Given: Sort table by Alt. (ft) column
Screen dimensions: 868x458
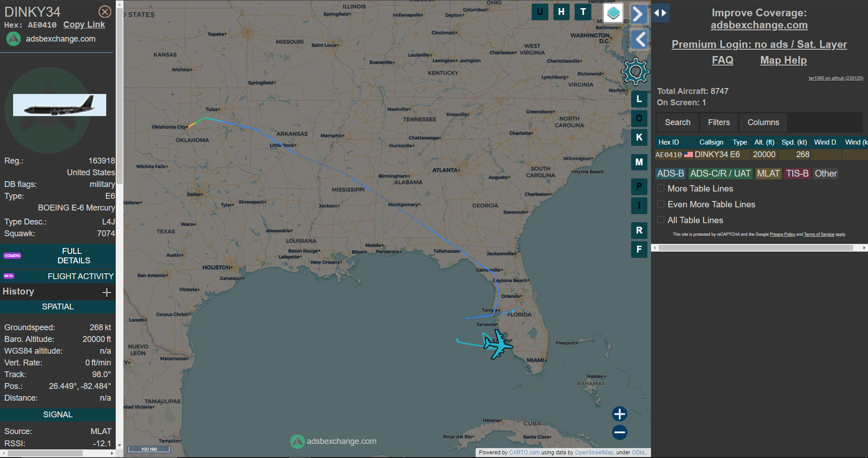Looking at the screenshot, I should (764, 142).
